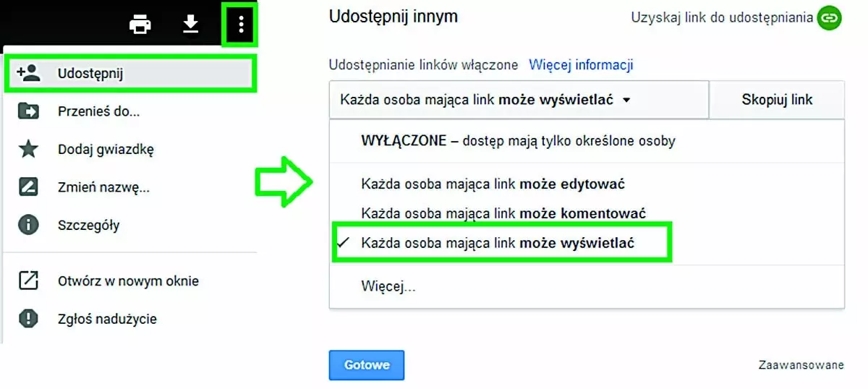Choose 'Otwórz w nowym oknie' menu entry
Image resolution: width=868 pixels, height=389 pixels.
coord(128,281)
